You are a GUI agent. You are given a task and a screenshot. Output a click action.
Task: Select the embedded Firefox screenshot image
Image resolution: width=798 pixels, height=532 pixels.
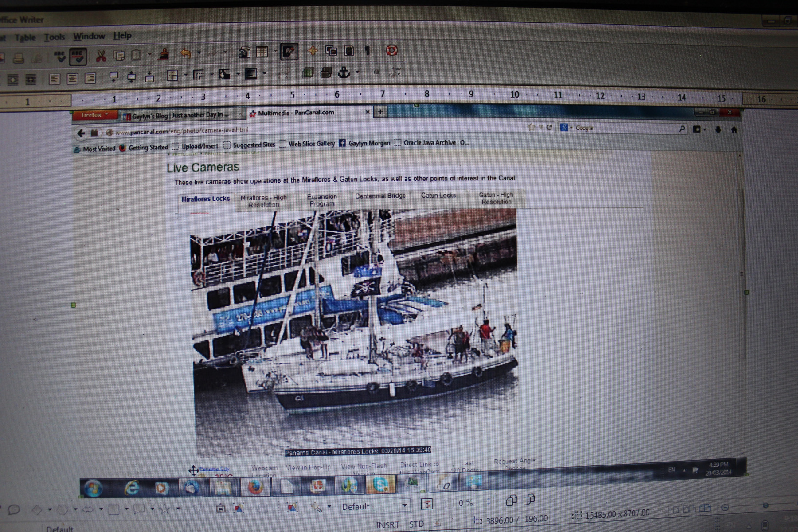(x=410, y=301)
